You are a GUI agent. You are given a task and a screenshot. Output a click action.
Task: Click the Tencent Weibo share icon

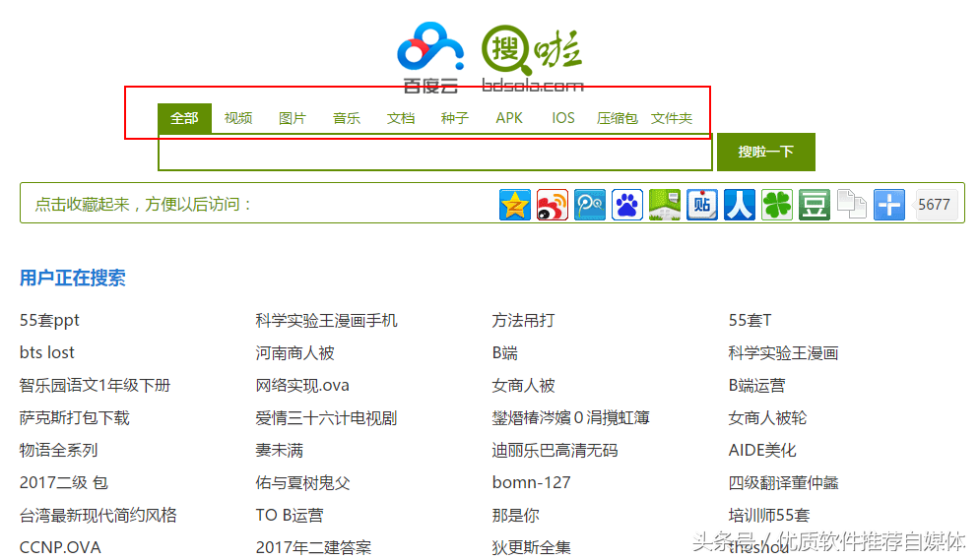point(590,205)
